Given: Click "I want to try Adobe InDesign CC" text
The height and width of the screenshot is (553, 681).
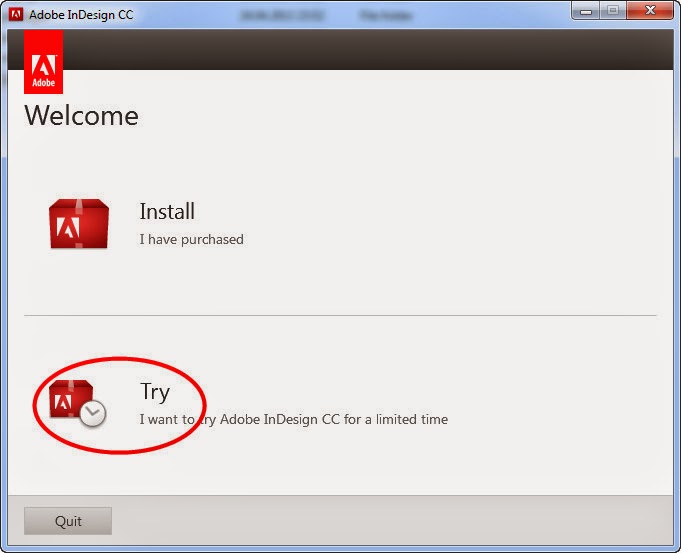Looking at the screenshot, I should tap(239, 420).
